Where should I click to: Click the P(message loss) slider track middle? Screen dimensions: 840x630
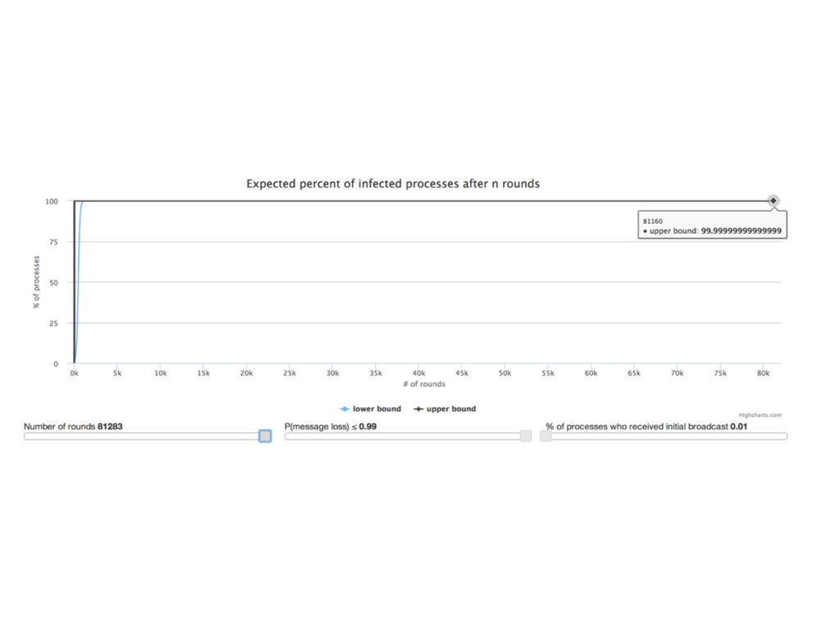pos(409,436)
